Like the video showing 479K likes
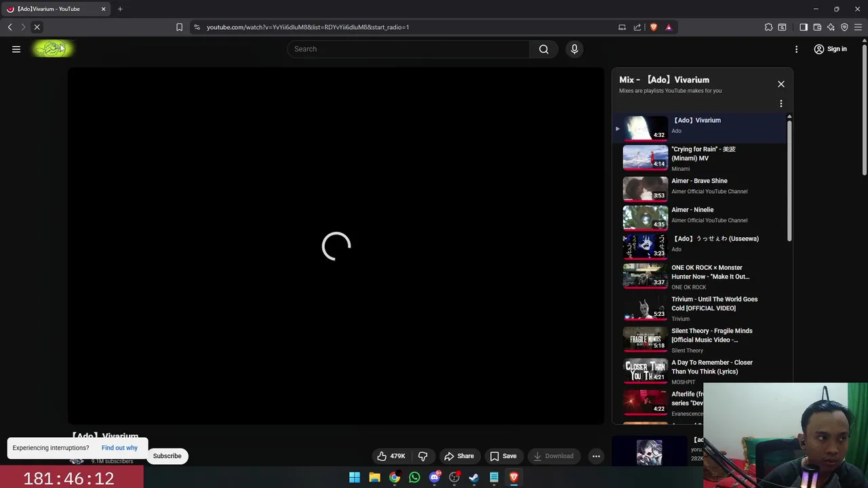868x488 pixels. 391,456
